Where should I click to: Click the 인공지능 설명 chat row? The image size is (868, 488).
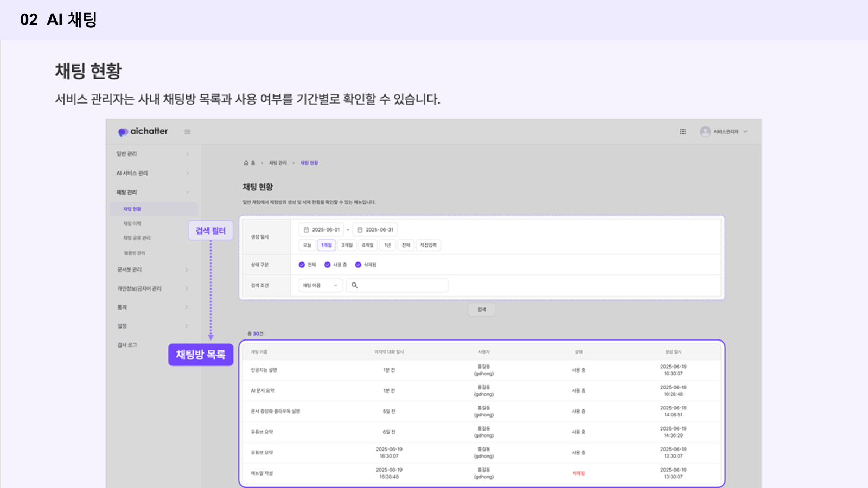[264, 370]
